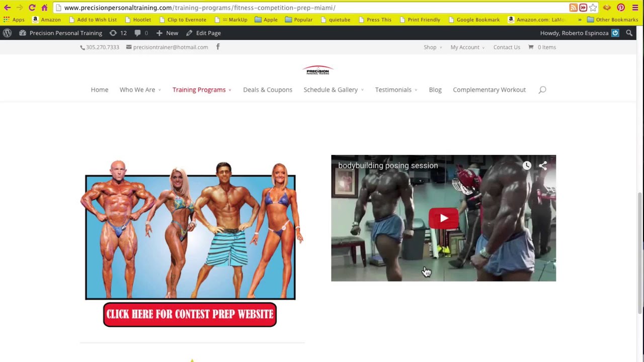The height and width of the screenshot is (362, 644).
Task: Open the Deals & Coupons page
Action: [268, 89]
